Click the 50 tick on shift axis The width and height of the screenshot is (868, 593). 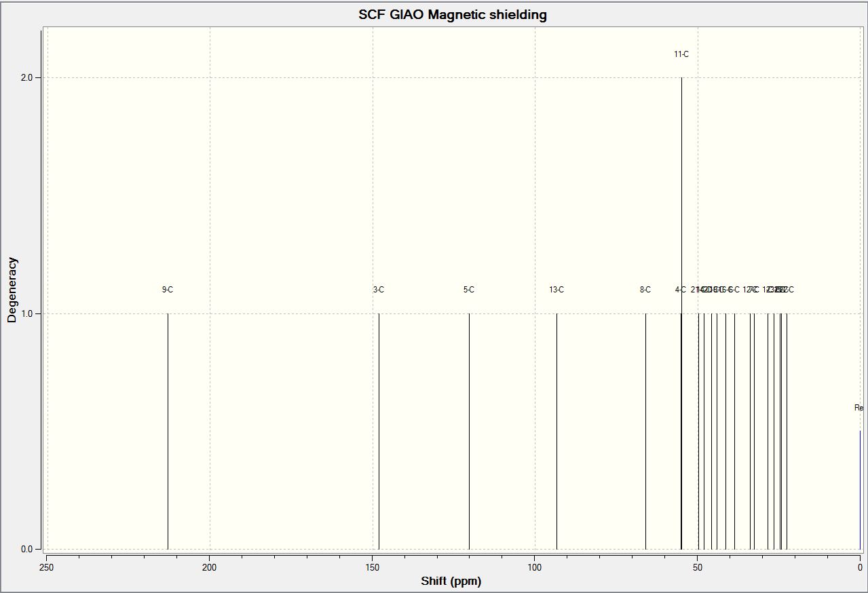click(x=698, y=567)
